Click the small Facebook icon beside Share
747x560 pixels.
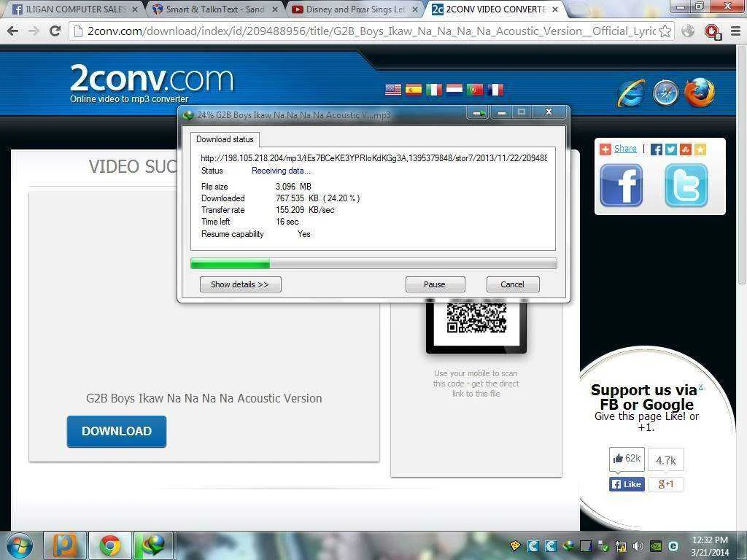point(656,149)
